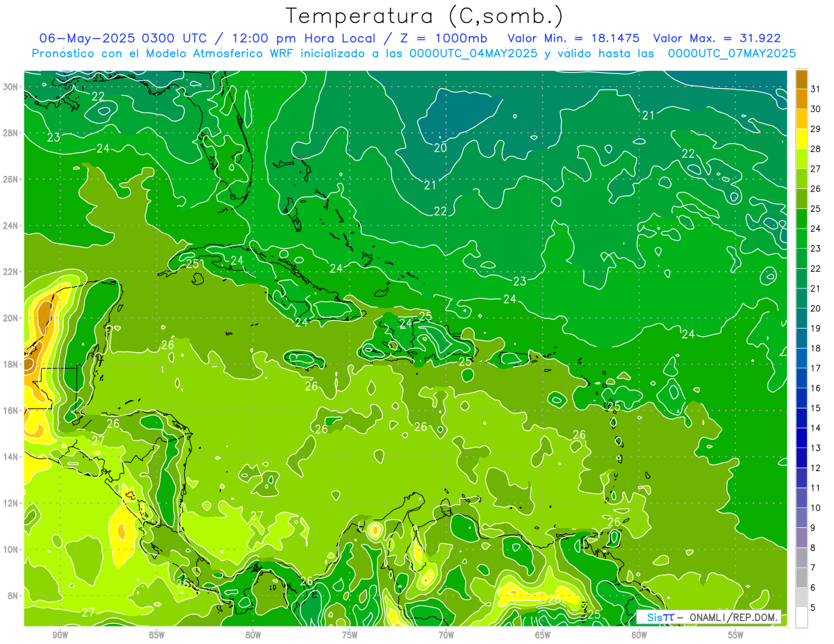This screenshot has height=644, width=834.
Task: Click the purple legend swatch between 8 and 9
Action: pyautogui.click(x=801, y=538)
